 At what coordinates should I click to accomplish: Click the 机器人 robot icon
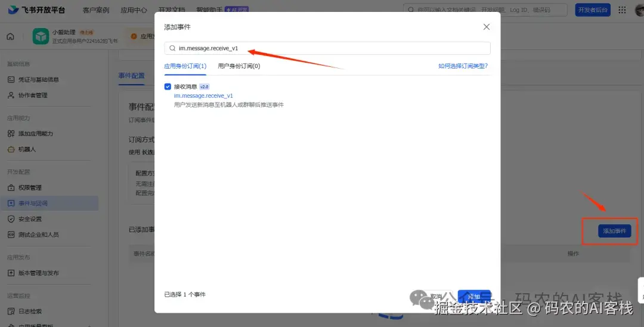point(11,150)
